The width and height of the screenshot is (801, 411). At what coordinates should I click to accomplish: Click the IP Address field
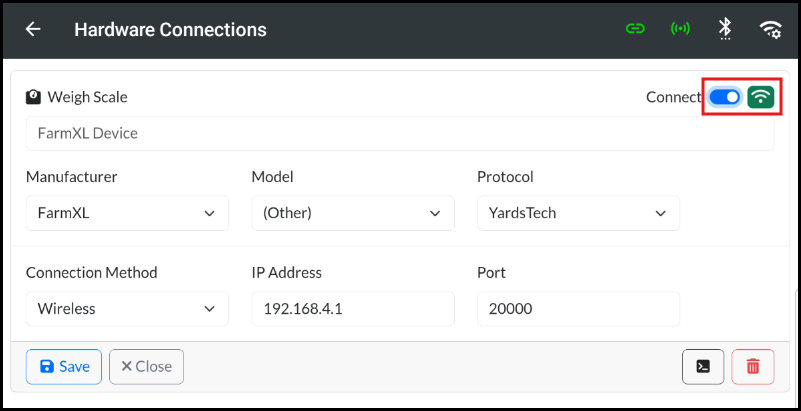353,308
